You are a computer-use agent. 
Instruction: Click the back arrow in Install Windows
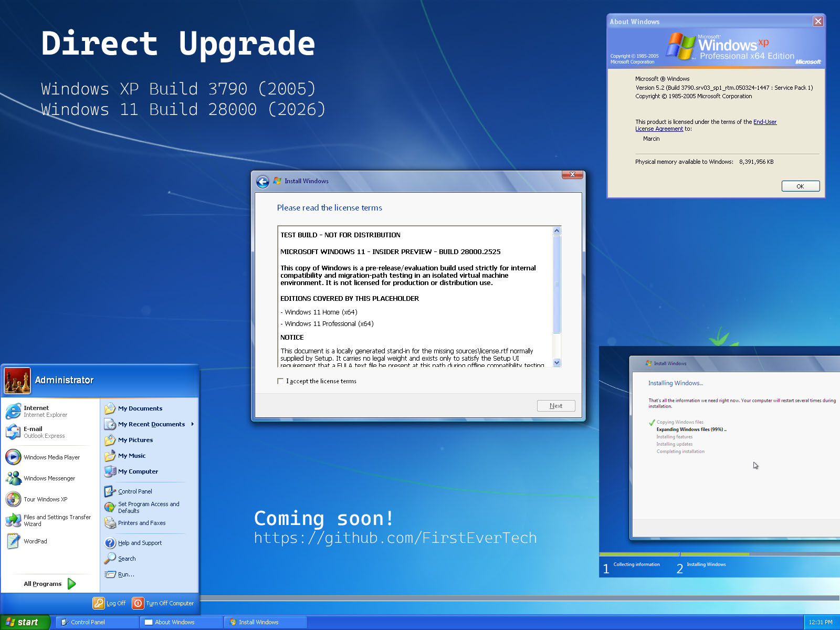coord(262,182)
